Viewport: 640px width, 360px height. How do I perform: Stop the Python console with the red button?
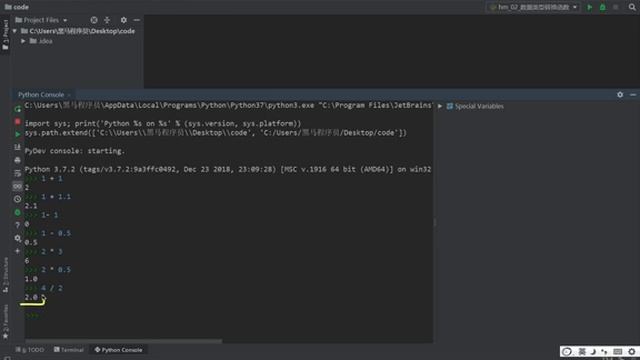(18, 122)
